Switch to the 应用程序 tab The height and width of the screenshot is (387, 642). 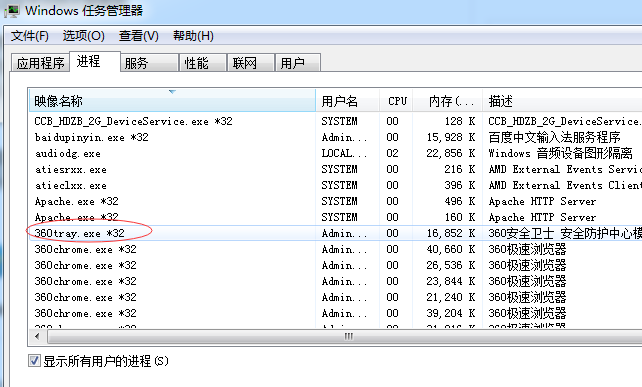pyautogui.click(x=40, y=63)
